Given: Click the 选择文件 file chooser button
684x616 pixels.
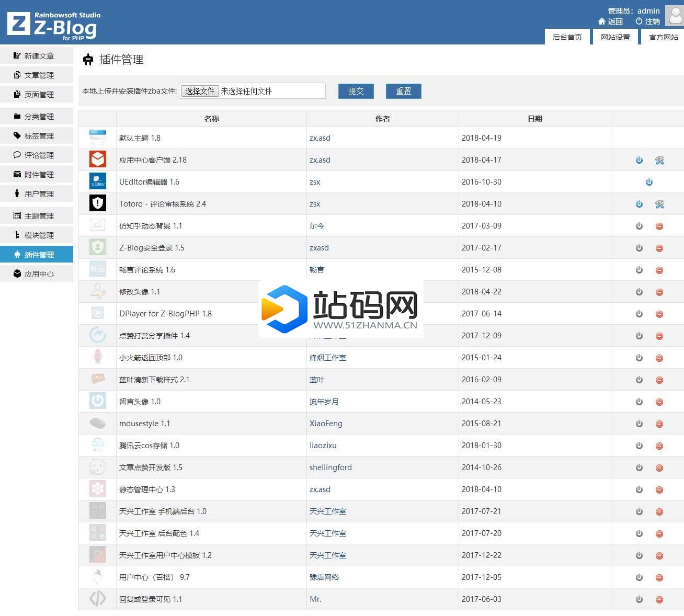Looking at the screenshot, I should (x=200, y=91).
